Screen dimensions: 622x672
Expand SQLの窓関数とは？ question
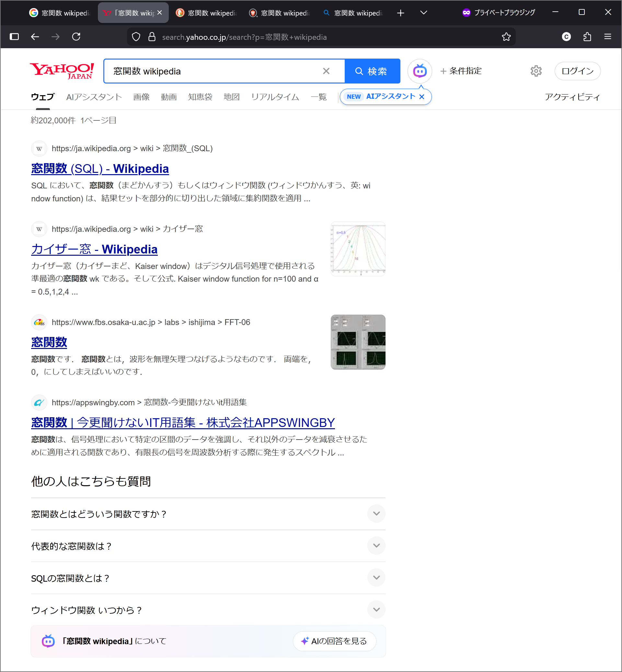[x=376, y=577]
